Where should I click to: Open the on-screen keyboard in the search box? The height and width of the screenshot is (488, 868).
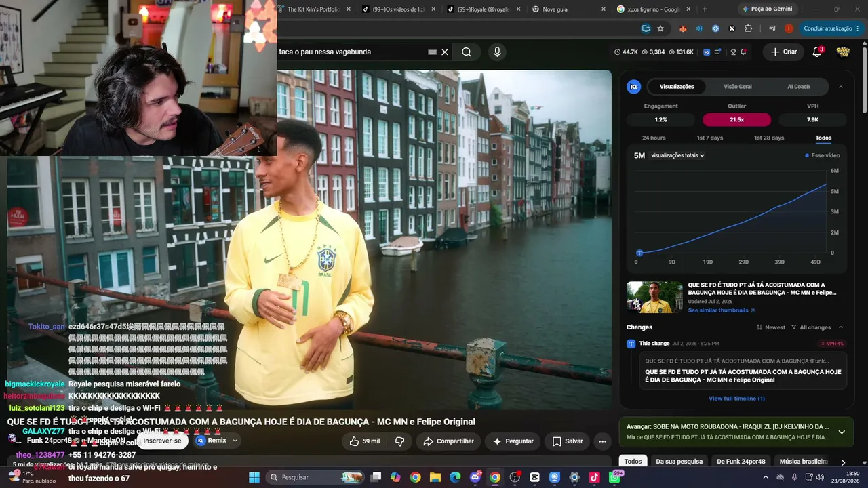pyautogui.click(x=432, y=52)
